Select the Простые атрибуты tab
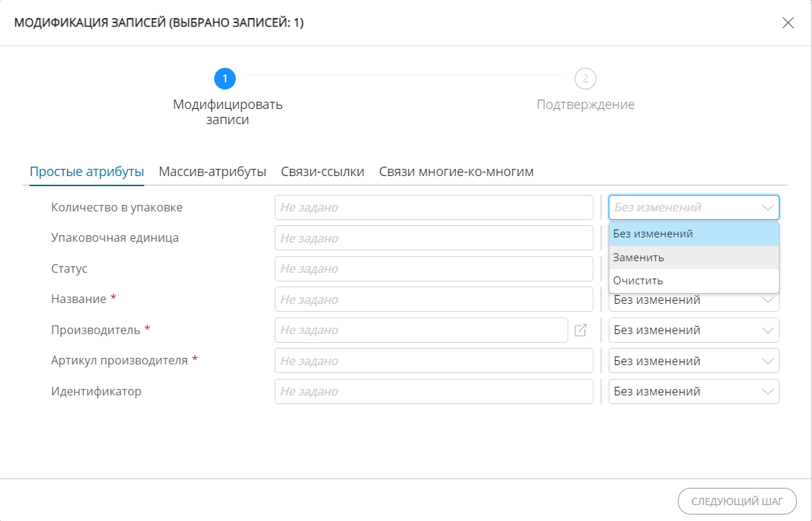Screen dimensions: 812x521 tap(87, 172)
